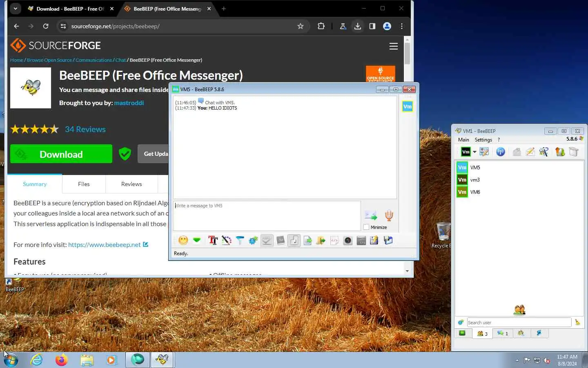Screen dimensions: 588x368
Task: Click the pencil compose message icon
Action: click(x=530, y=152)
